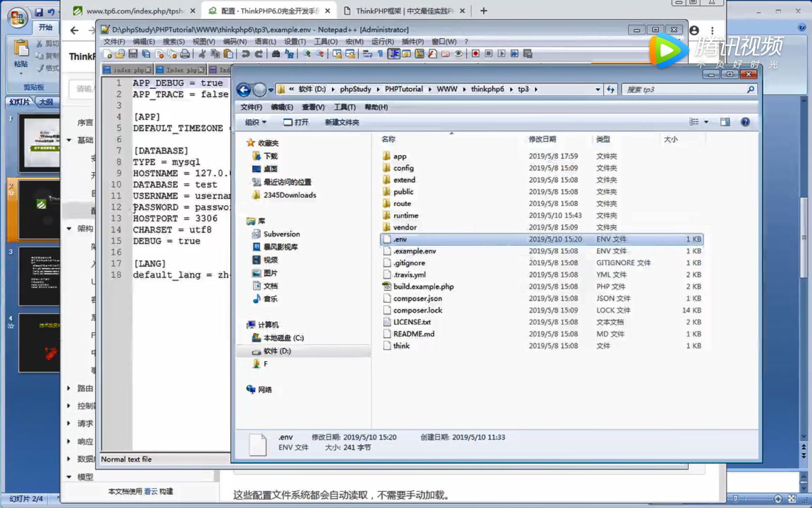Click the Close document icon in Notepad++ toolbar
Viewport: 812px width, 508px height.
[x=159, y=54]
